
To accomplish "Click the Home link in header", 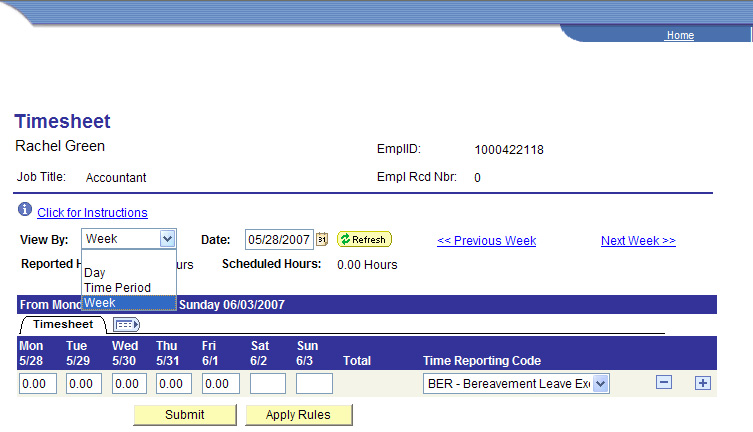I will pyautogui.click(x=680, y=35).
